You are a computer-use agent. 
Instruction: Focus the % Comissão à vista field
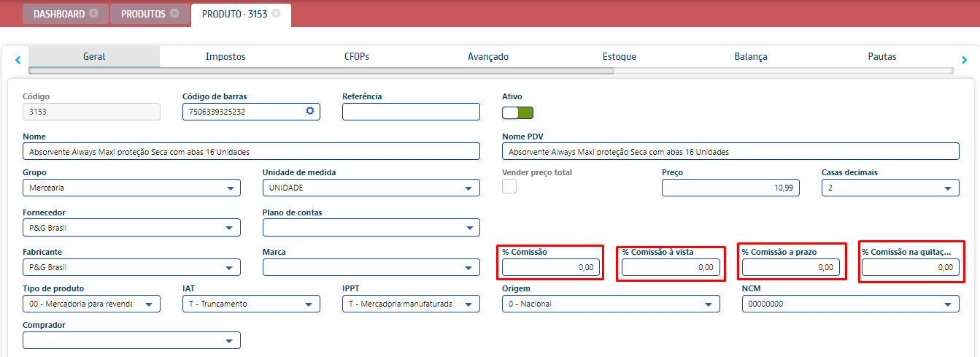[670, 268]
